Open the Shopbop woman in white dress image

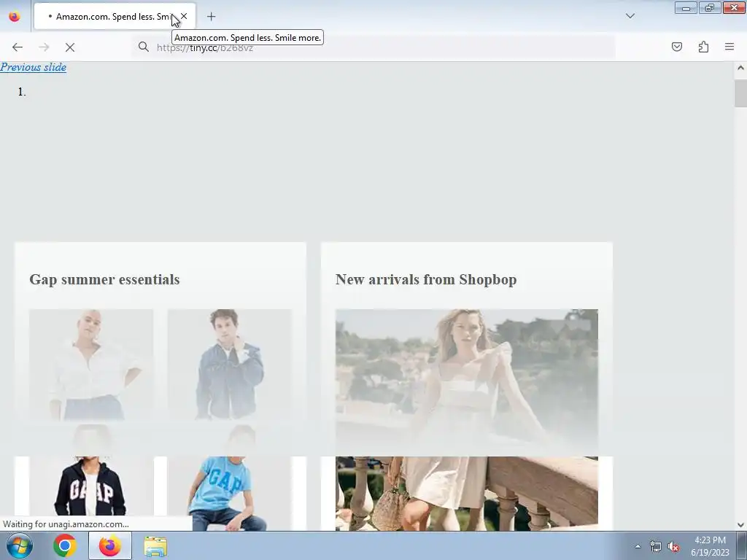click(x=466, y=419)
